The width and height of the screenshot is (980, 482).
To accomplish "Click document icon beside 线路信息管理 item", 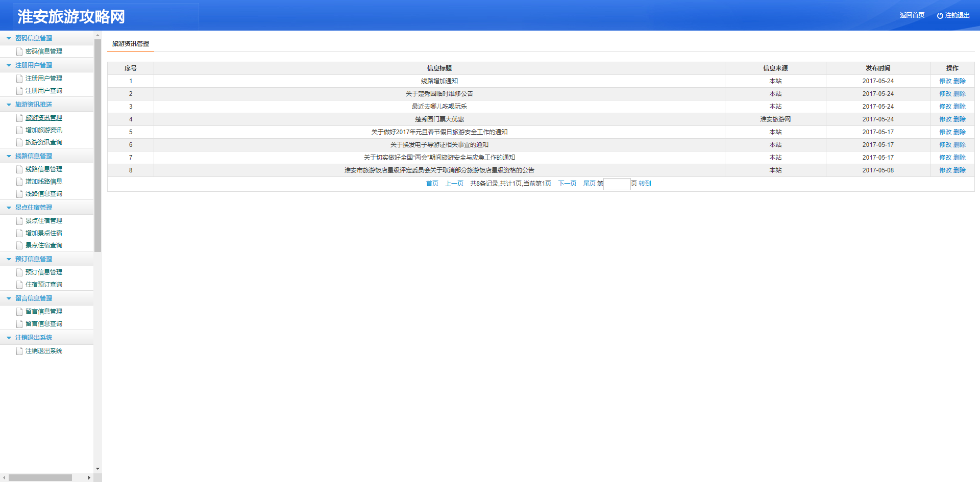I will pos(19,169).
